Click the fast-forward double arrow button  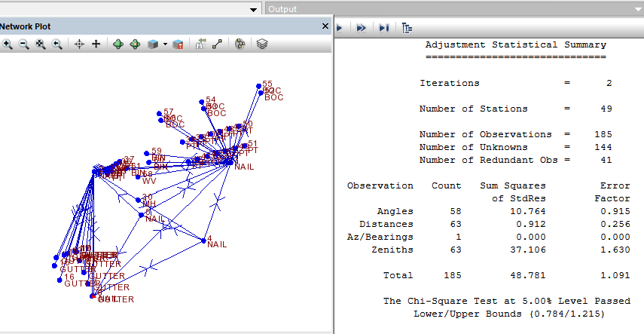pos(361,27)
